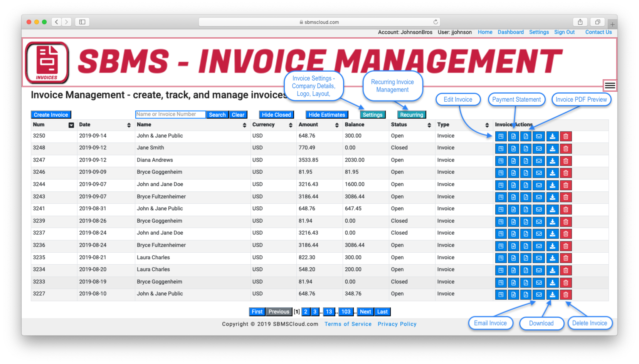Click Create Invoice button

(51, 115)
